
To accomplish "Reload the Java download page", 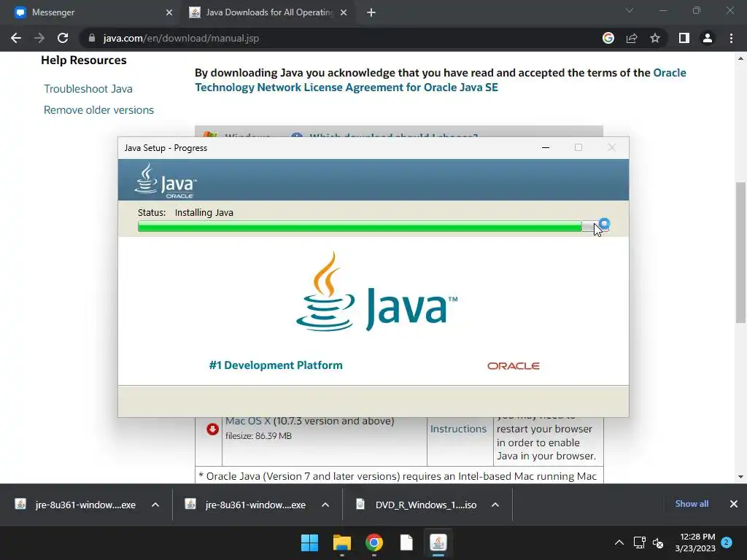I will point(63,38).
